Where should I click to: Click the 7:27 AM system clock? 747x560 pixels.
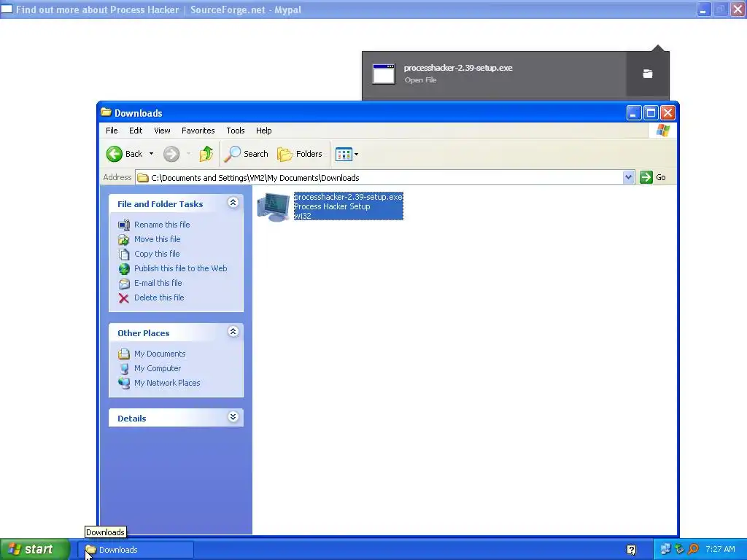(x=720, y=550)
